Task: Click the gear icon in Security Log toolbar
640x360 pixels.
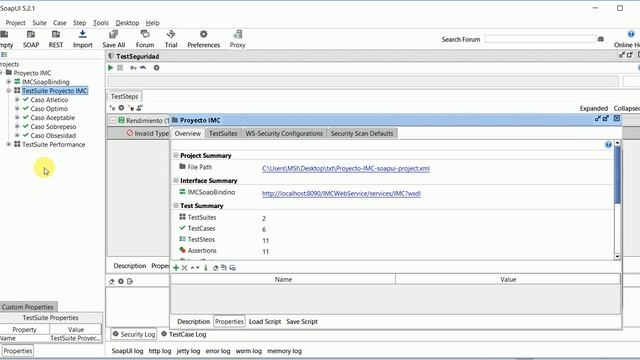Action: (121, 281)
